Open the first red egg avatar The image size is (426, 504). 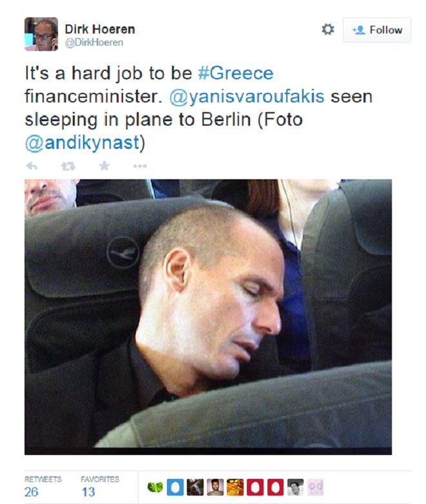point(255,487)
